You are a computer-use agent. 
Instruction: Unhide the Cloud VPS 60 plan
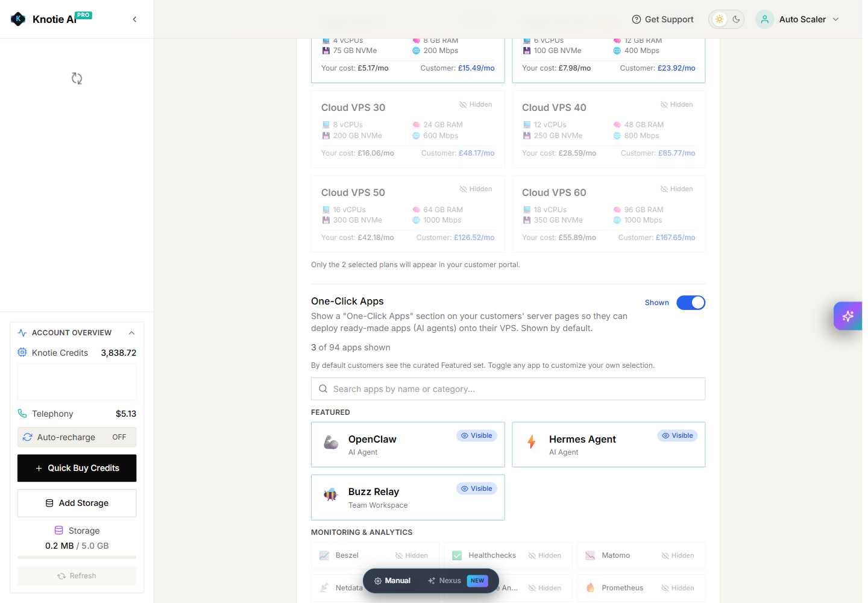click(676, 189)
